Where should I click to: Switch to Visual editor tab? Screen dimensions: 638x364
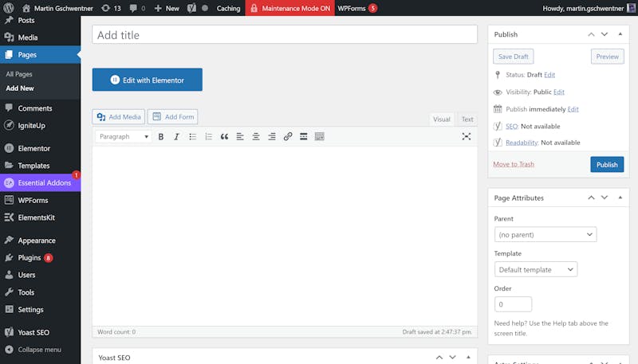click(441, 119)
